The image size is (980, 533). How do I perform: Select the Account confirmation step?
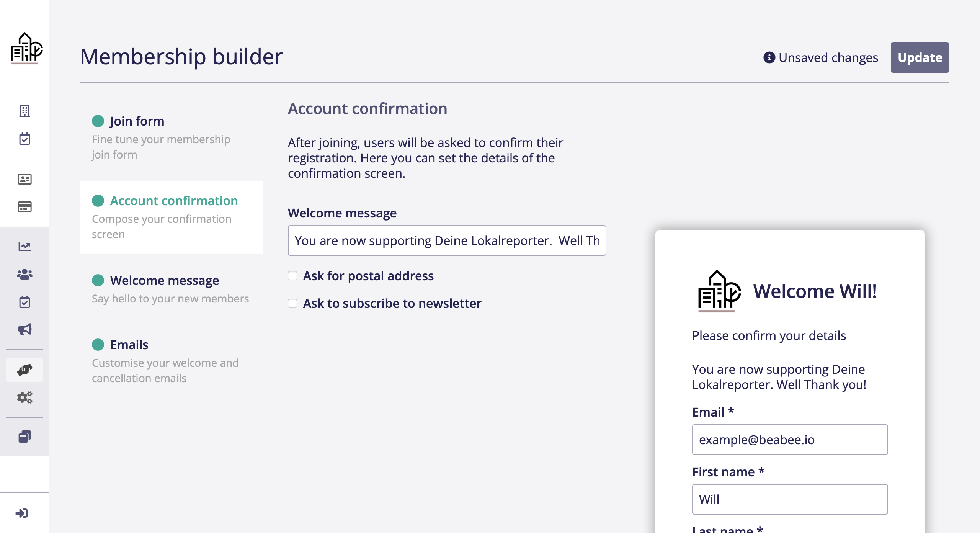tap(174, 201)
